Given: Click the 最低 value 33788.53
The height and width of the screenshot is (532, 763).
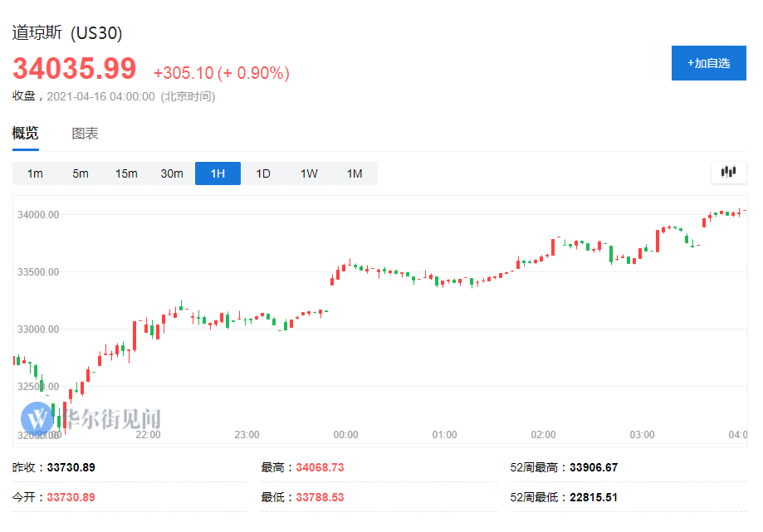Looking at the screenshot, I should tap(320, 497).
